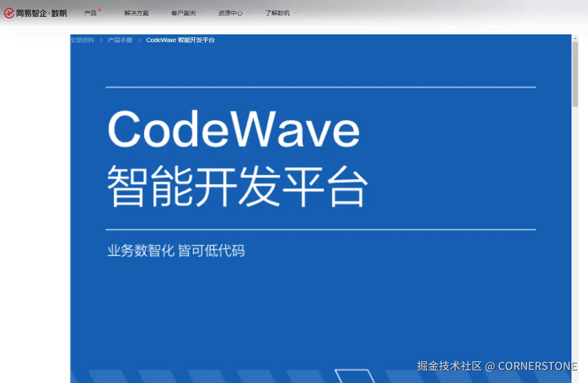Open the 产品 navigation menu
Screen dimensions: 588x383
coord(90,13)
